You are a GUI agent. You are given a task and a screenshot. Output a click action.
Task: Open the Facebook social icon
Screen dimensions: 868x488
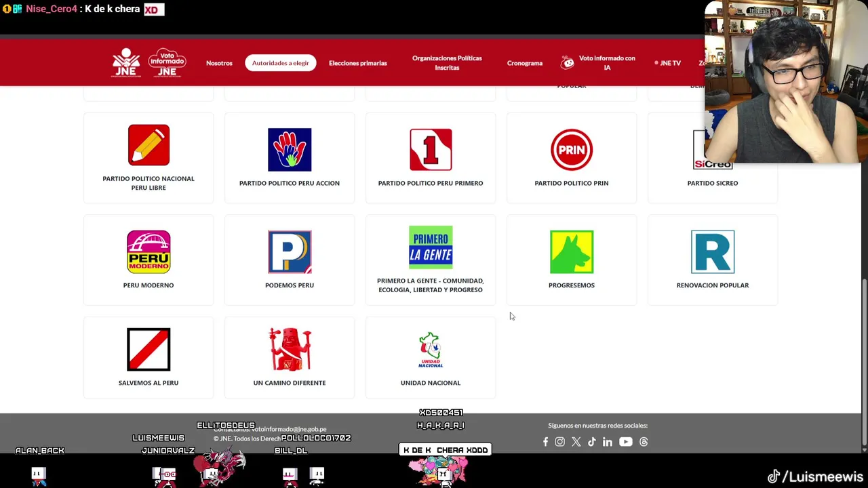coord(545,442)
